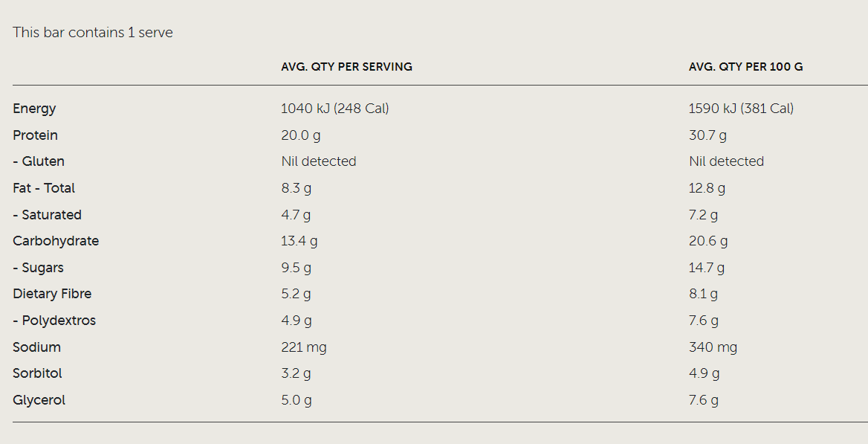Screen dimensions: 868x444
Task: Click the 20.0 g protein per serving value
Action: coord(301,135)
